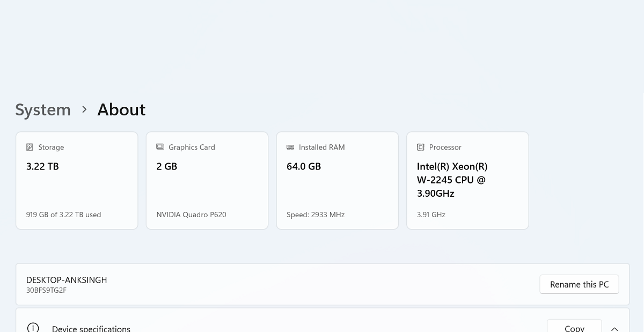Click the Processor chip icon
644x332 pixels.
click(421, 147)
